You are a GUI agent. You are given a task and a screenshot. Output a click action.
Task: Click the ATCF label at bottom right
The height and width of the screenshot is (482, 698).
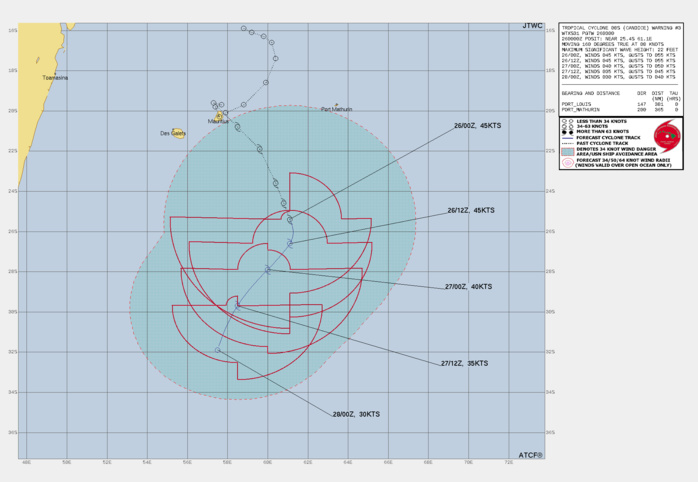530,455
